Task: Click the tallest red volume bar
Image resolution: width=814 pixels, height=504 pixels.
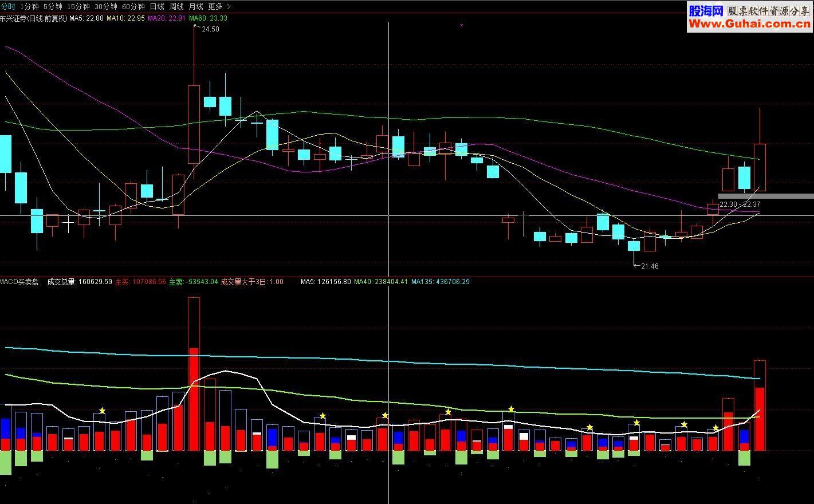Action: 194,373
